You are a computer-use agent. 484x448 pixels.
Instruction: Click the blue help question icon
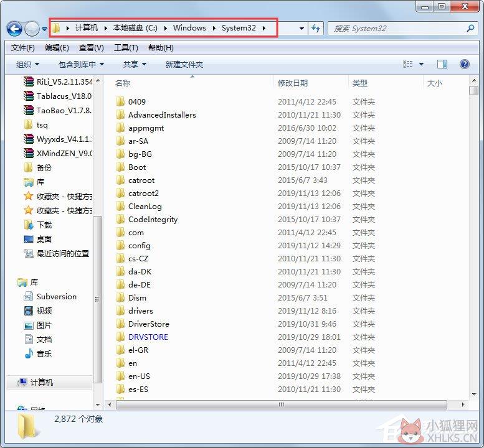click(x=465, y=64)
